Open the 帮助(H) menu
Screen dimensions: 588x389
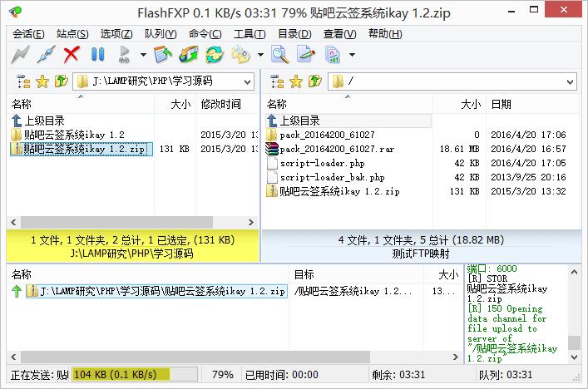[385, 34]
